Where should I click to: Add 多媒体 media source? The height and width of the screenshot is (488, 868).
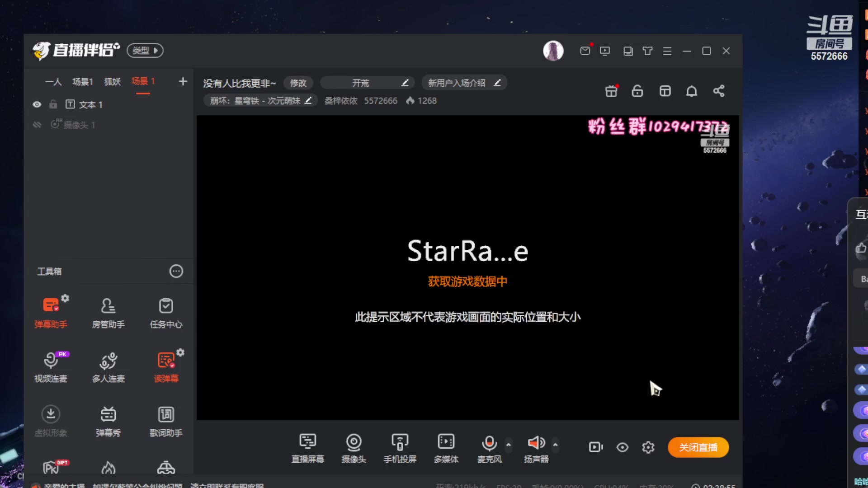pos(446,448)
